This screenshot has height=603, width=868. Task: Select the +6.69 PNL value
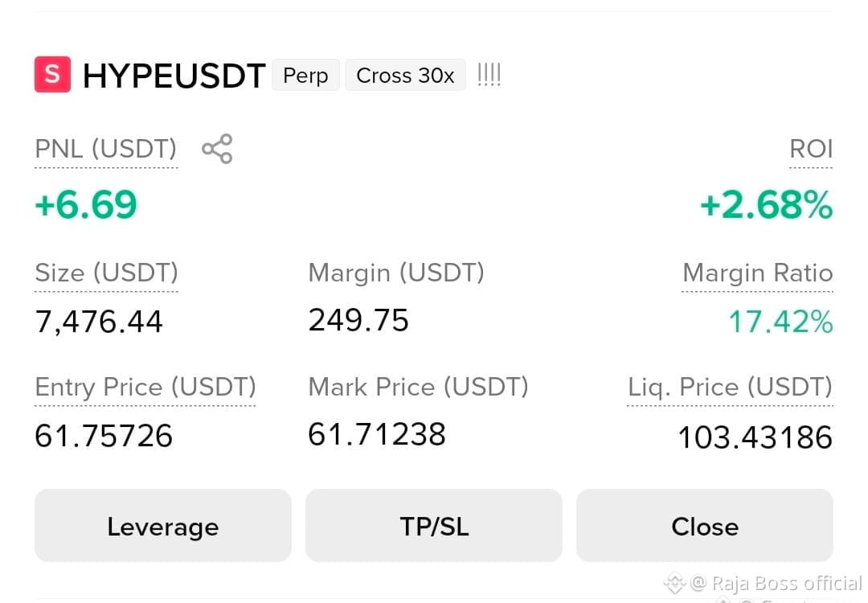(86, 204)
